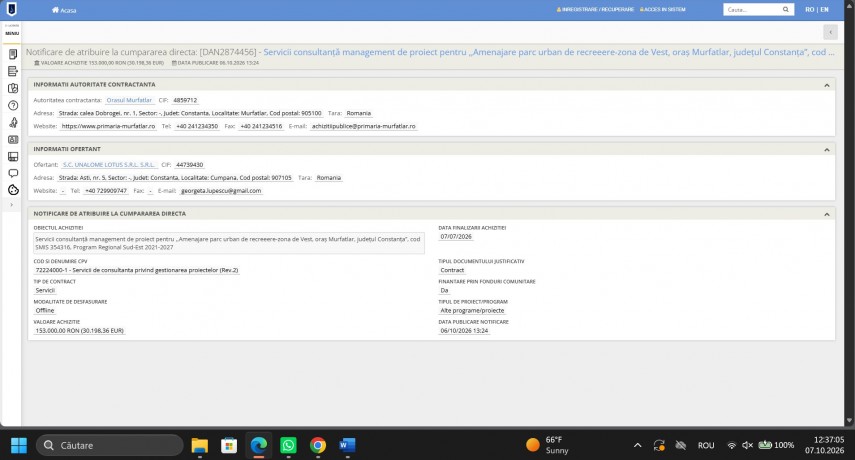Select Alte programe/proiecte value
This screenshot has width=855, height=460.
coord(472,310)
